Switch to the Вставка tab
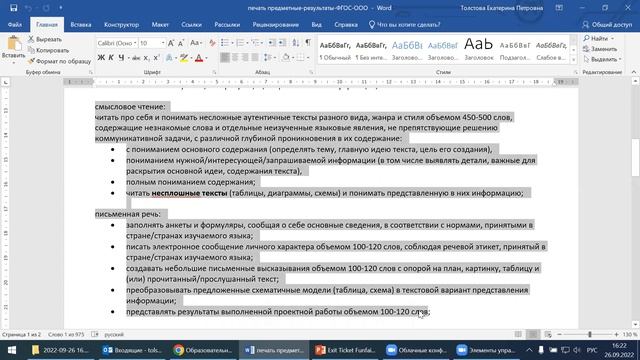The image size is (640, 360). [80, 24]
